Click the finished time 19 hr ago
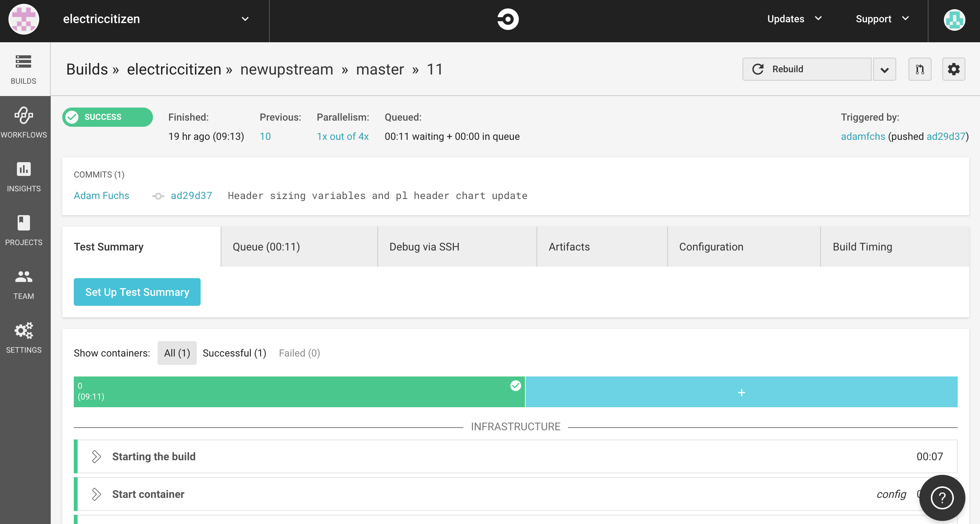 coord(206,136)
